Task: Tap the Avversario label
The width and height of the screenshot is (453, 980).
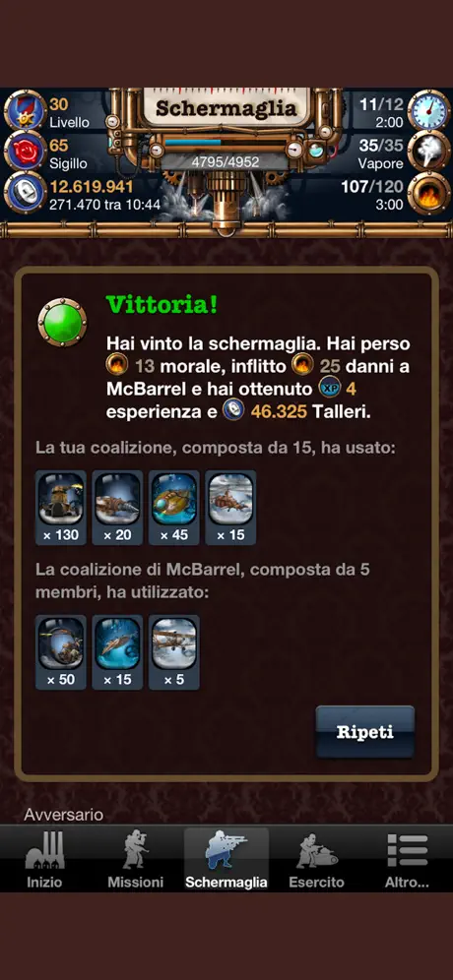Action: click(63, 815)
